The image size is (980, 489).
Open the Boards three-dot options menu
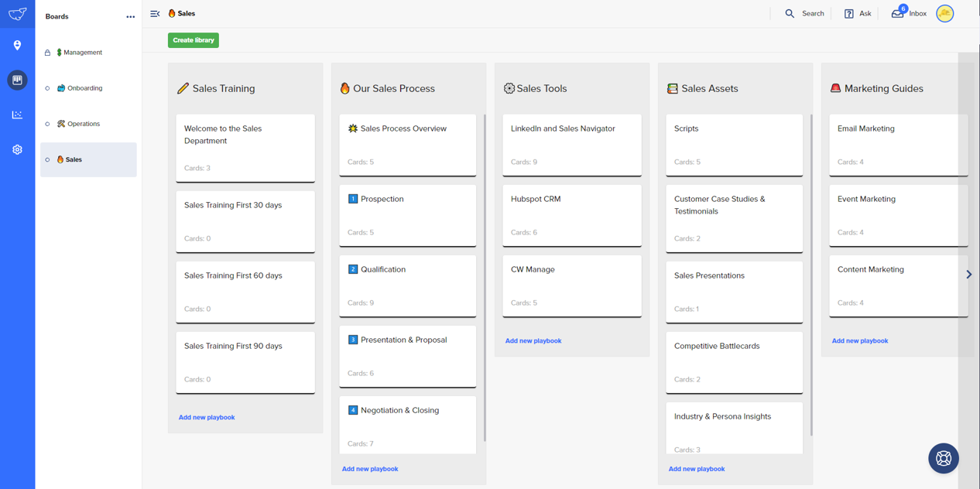[x=130, y=16]
